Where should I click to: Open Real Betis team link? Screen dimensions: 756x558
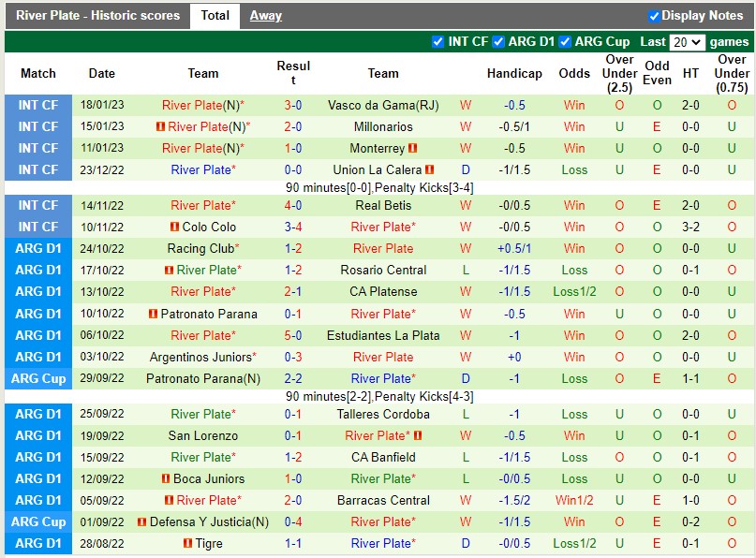tap(383, 205)
